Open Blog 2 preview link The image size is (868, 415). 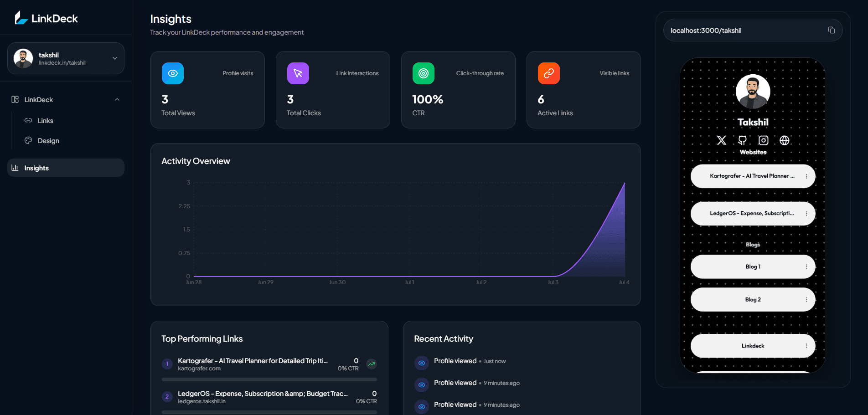753,299
